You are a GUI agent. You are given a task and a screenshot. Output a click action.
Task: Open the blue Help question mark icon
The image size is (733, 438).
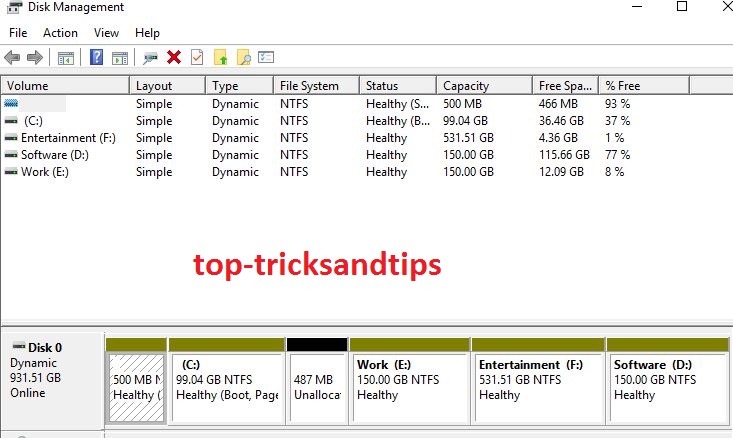click(96, 57)
